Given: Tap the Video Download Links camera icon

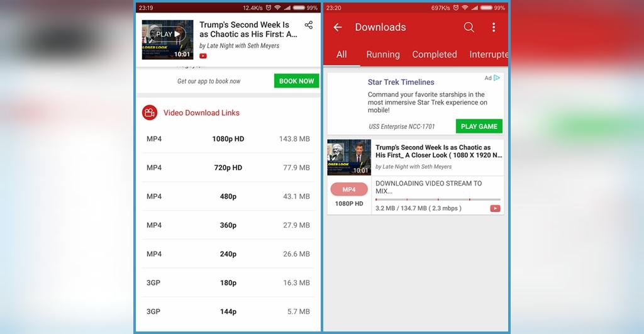Looking at the screenshot, I should (x=150, y=113).
